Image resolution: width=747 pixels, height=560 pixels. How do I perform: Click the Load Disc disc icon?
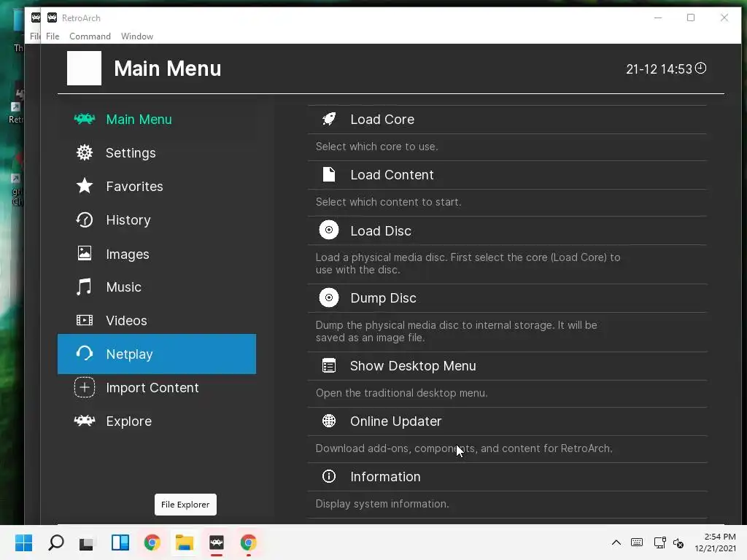coord(329,230)
